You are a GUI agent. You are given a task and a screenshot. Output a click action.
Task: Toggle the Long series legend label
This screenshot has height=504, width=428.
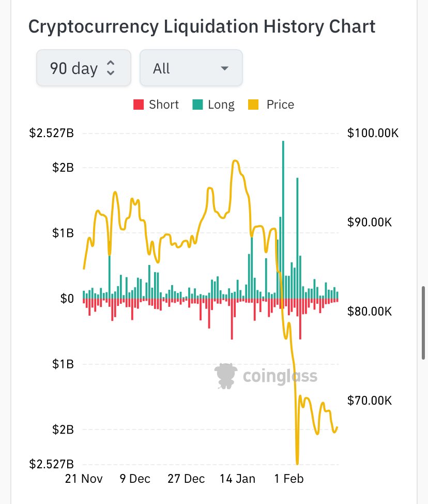(x=221, y=105)
